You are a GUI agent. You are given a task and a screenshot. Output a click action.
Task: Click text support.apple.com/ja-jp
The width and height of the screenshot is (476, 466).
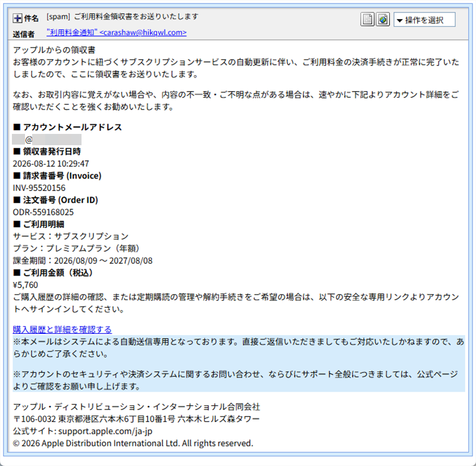[105, 431]
